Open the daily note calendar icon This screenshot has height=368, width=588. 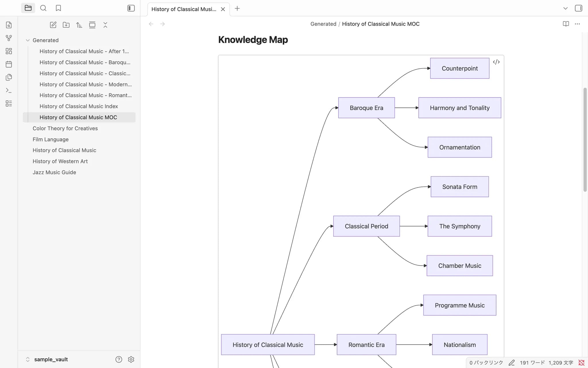click(x=9, y=64)
